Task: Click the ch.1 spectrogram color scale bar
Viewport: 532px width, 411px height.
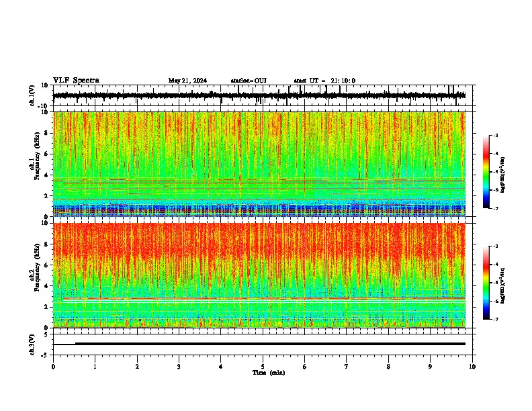Action: (x=486, y=172)
